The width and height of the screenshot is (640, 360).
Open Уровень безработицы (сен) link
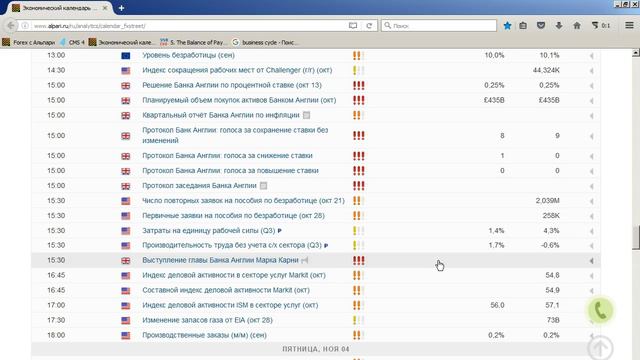188,55
